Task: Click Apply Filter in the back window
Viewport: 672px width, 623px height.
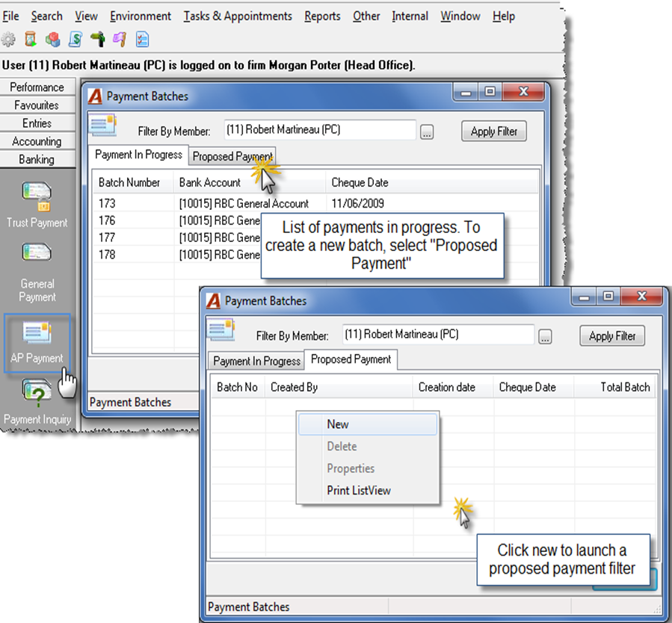Action: (x=493, y=131)
